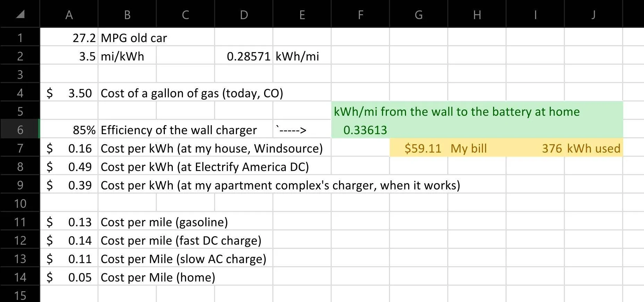Select the $59.11 bill cell

click(419, 148)
